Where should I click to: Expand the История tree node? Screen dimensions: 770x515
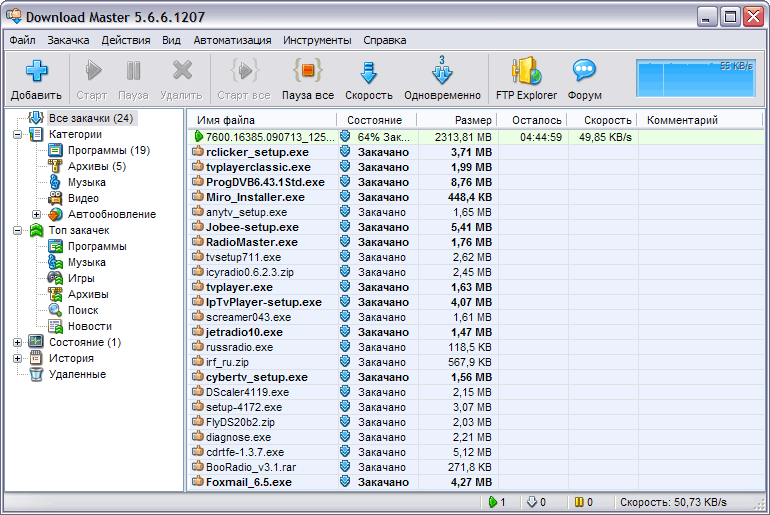[18, 358]
